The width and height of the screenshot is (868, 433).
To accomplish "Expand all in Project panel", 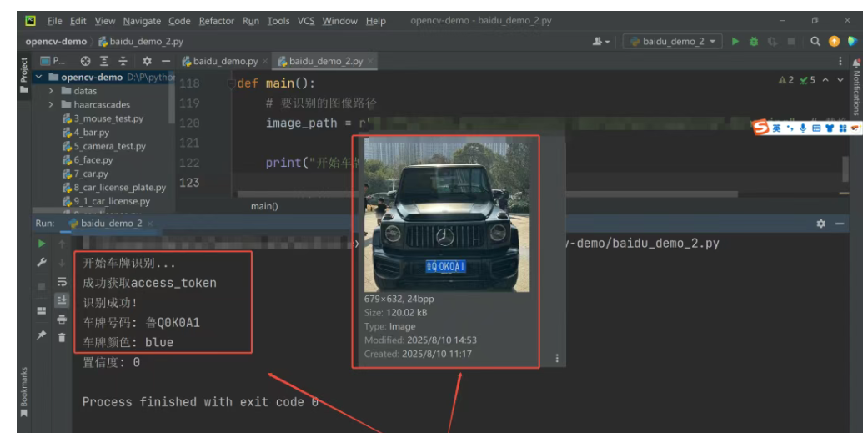I will click(x=104, y=61).
